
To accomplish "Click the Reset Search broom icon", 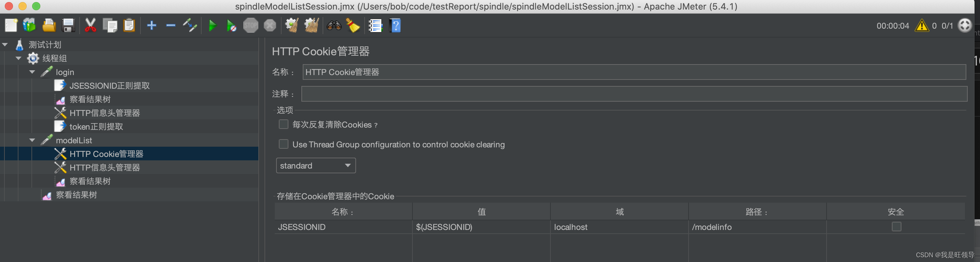I will [353, 26].
